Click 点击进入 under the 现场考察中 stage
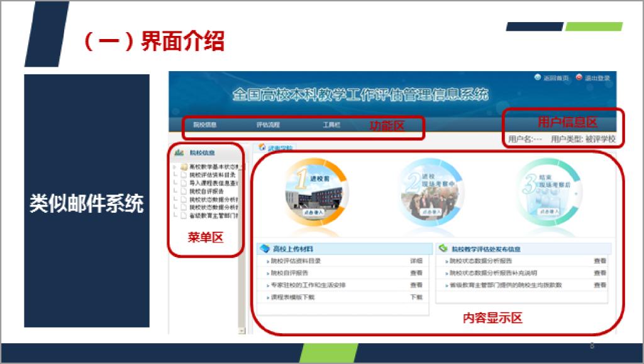The width and height of the screenshot is (644, 364). (431, 212)
